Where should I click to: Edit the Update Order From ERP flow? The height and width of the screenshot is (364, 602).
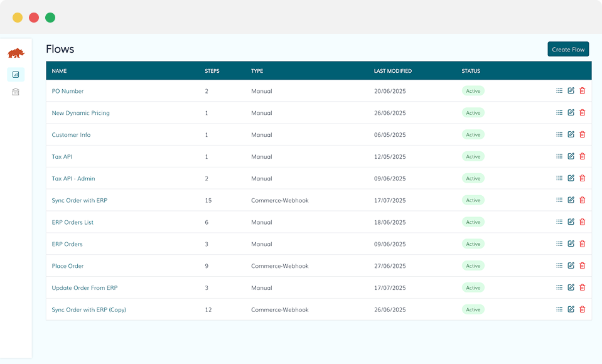(x=571, y=287)
